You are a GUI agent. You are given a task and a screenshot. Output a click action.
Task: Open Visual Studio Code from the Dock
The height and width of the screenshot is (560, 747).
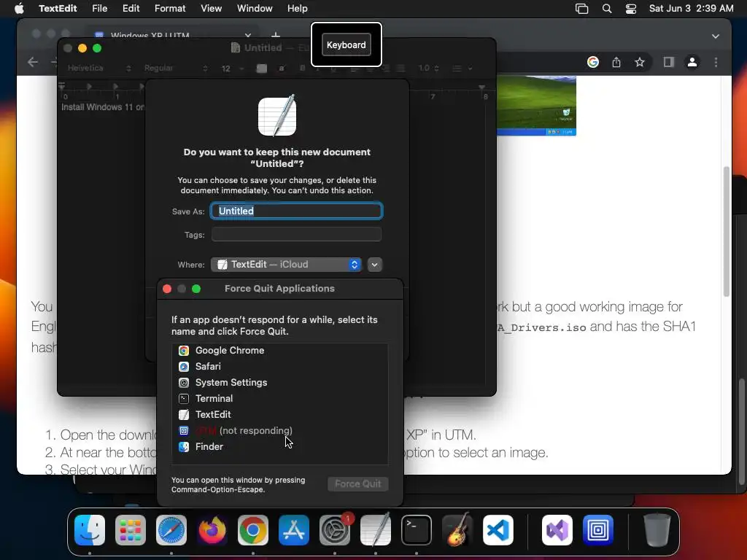coord(498,530)
